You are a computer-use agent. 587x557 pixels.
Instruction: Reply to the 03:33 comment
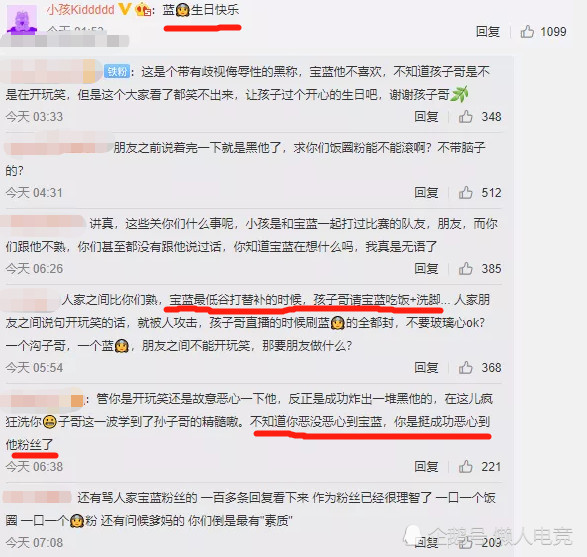point(426,117)
